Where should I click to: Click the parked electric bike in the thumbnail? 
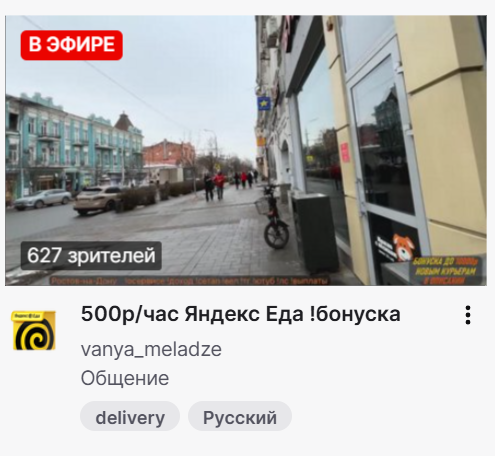tap(273, 217)
